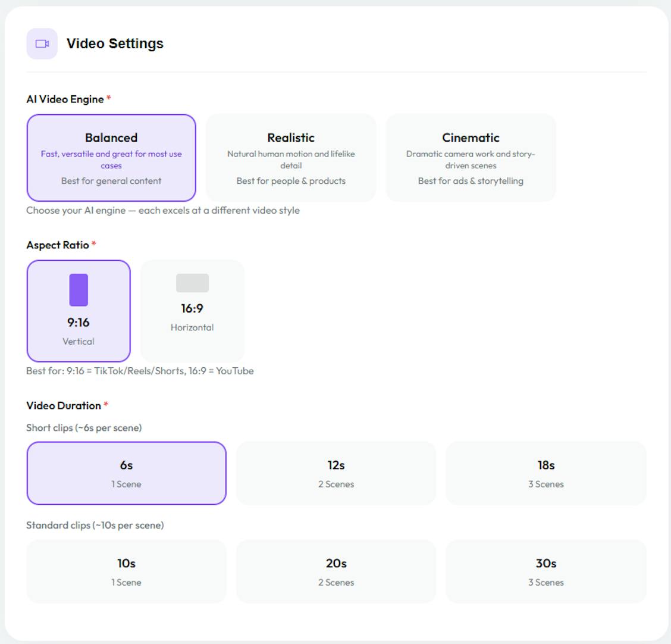671x644 pixels.
Task: Set video duration to 18s
Action: (x=545, y=473)
